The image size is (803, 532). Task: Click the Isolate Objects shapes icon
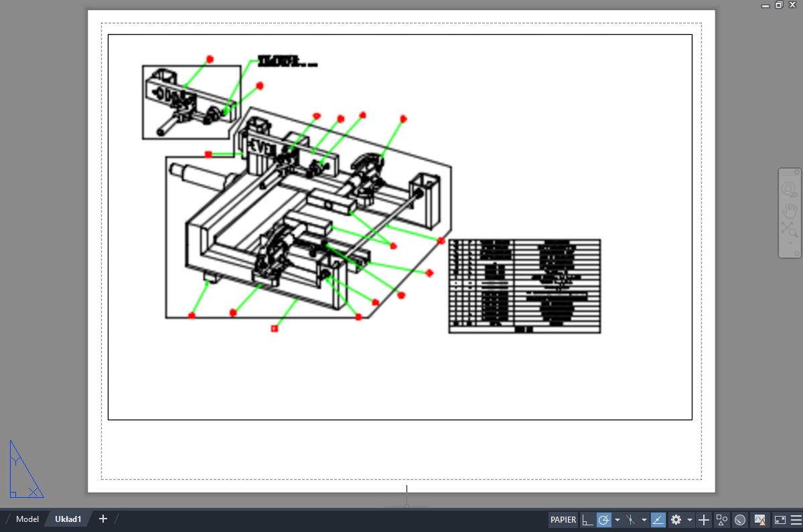722,520
